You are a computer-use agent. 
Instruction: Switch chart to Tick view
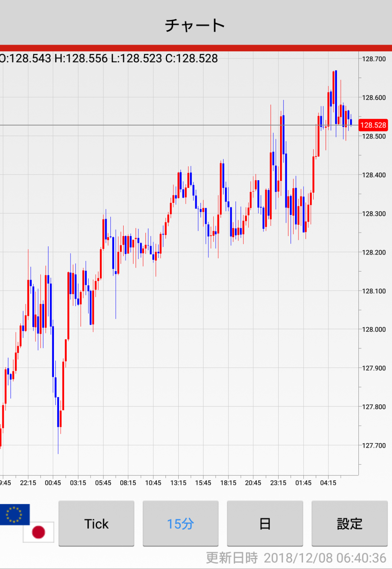[96, 523]
